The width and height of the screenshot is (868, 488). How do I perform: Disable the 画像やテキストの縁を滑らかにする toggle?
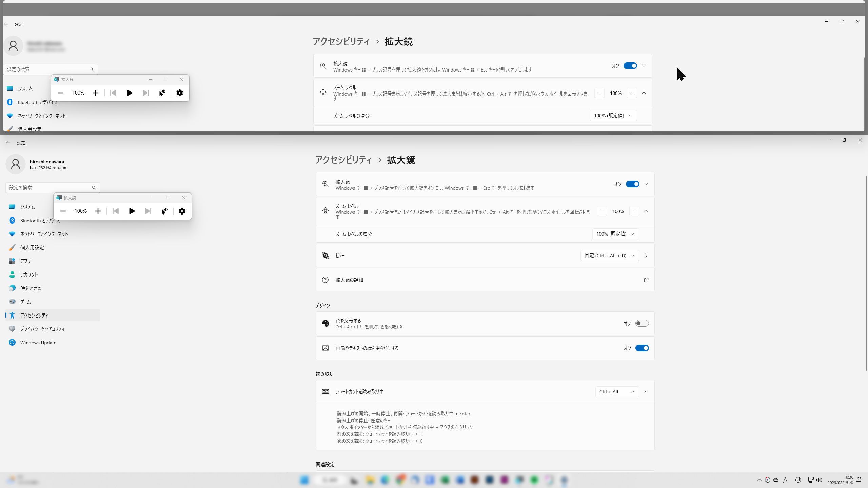click(642, 348)
